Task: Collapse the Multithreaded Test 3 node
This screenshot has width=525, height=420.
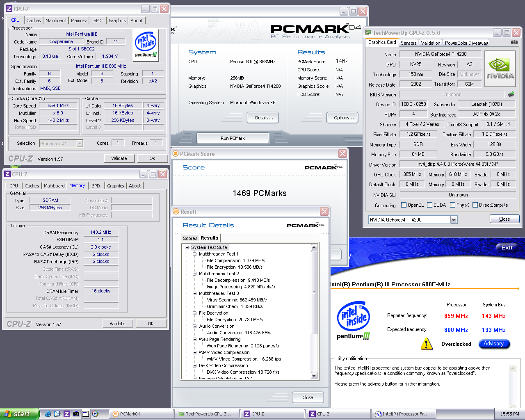Action: (195, 293)
